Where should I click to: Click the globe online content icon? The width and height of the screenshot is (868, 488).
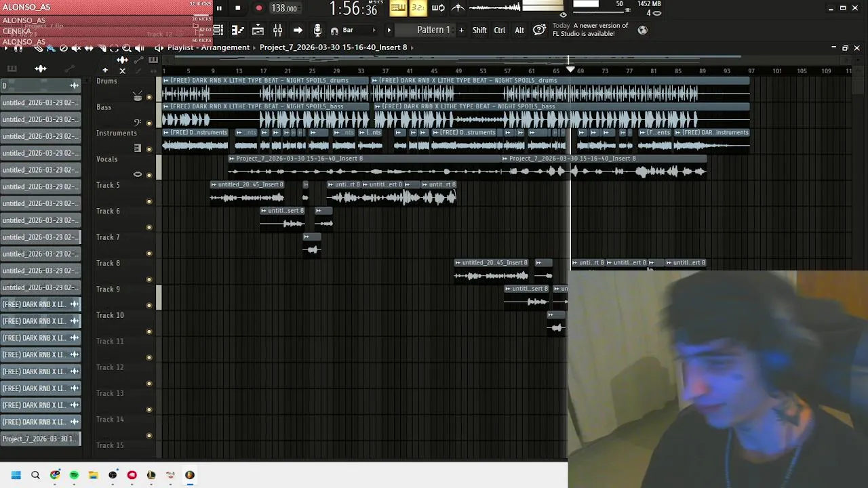(x=642, y=30)
